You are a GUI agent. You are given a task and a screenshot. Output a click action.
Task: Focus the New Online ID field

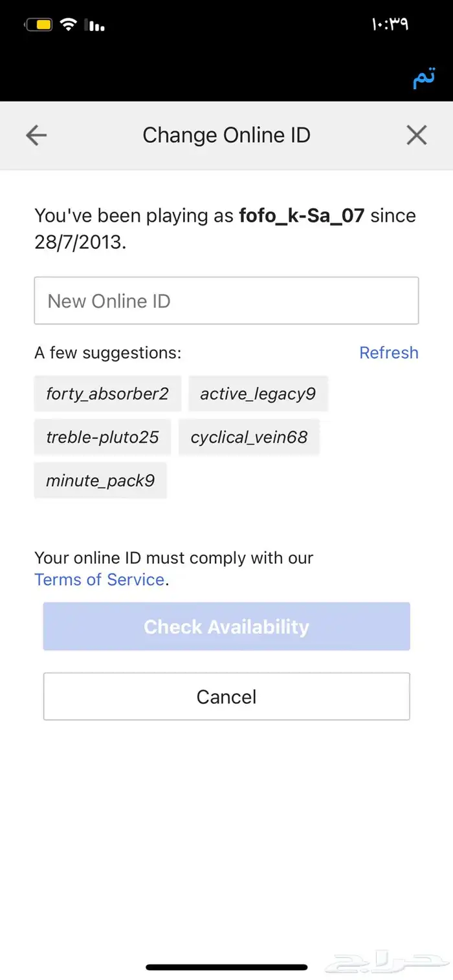[226, 301]
